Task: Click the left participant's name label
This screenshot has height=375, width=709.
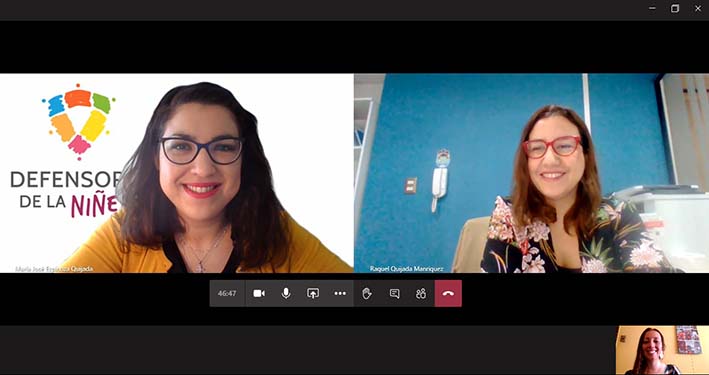Action: pos(54,269)
